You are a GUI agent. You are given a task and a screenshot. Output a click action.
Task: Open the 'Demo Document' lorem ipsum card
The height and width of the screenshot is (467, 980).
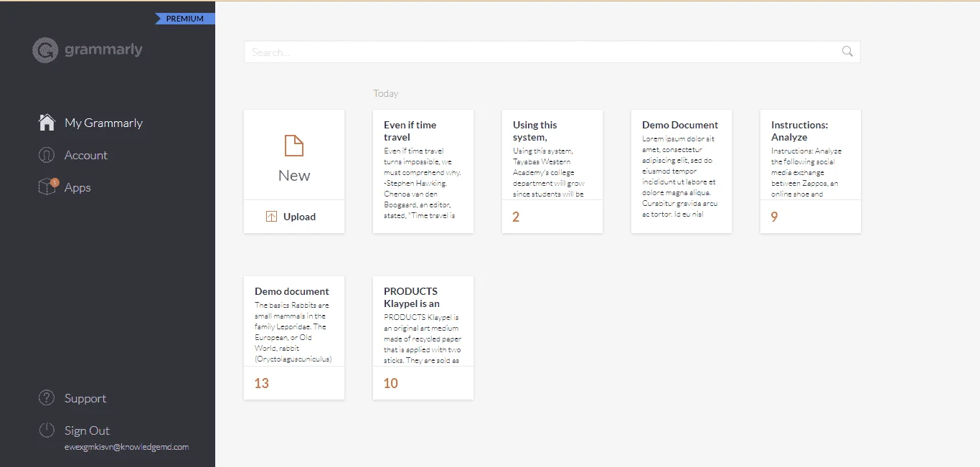click(682, 171)
